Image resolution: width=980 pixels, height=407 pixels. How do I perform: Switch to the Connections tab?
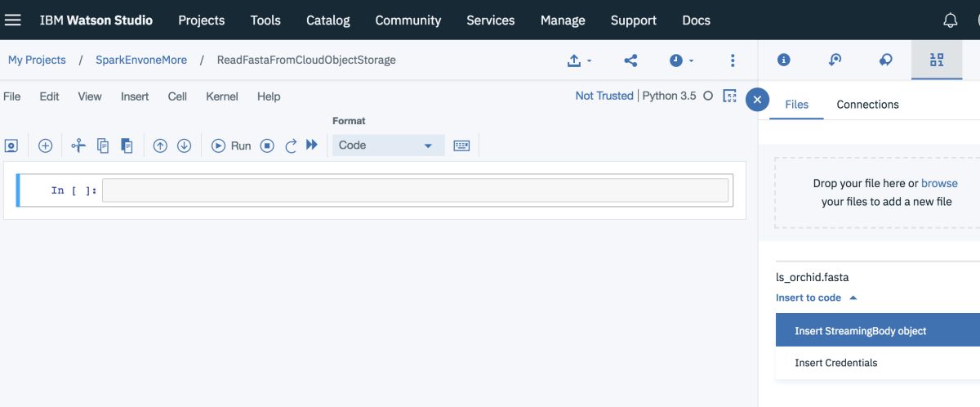pyautogui.click(x=867, y=105)
